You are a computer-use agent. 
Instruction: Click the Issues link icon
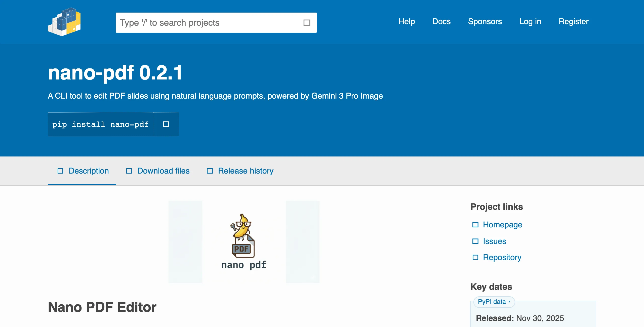(x=475, y=241)
